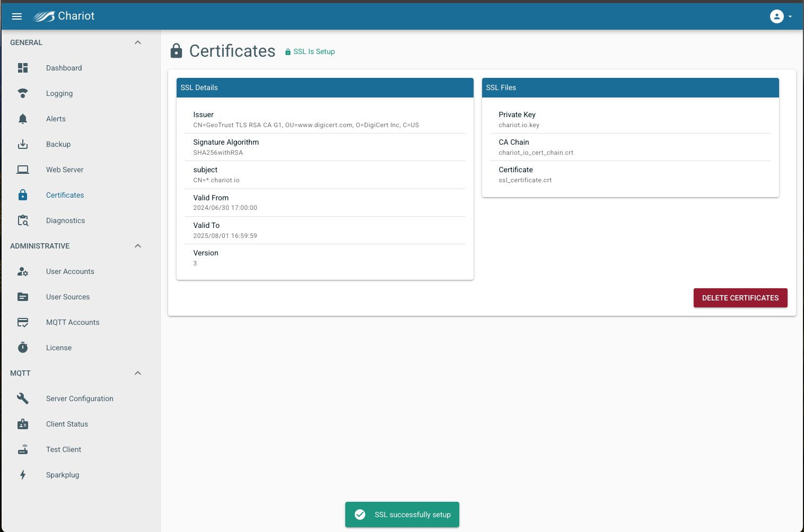Click the Certificates lock icon in sidebar

[23, 195]
